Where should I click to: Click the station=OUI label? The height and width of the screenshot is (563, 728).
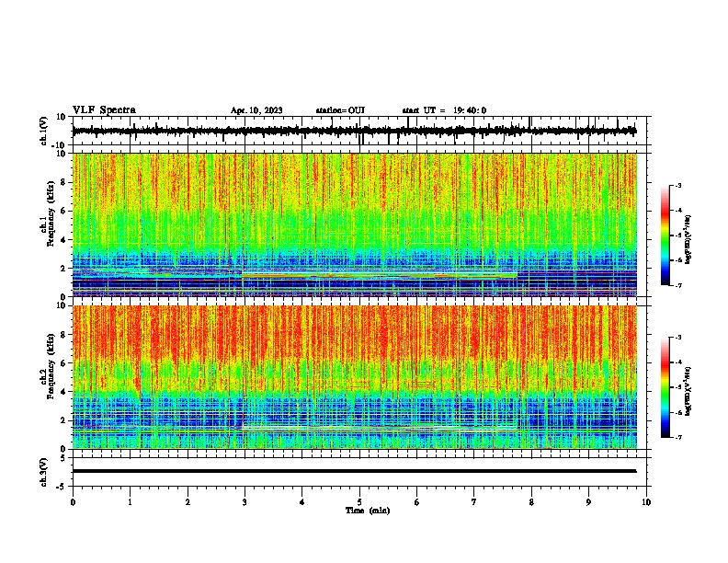click(340, 110)
